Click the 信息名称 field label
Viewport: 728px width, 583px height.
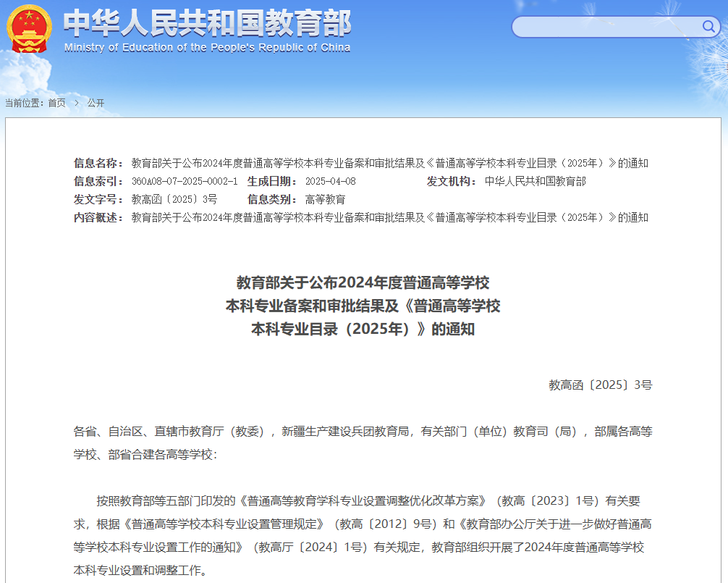pyautogui.click(x=98, y=163)
